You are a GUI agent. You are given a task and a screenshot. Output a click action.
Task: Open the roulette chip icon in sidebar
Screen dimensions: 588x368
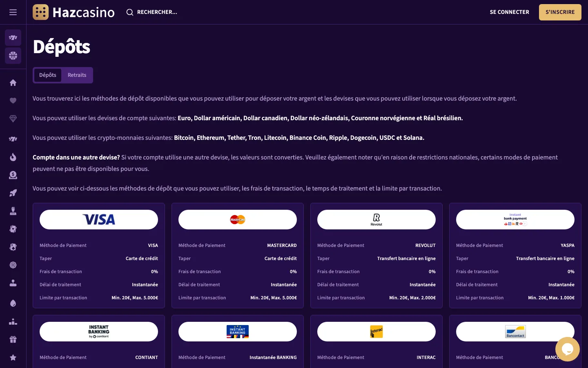13,265
